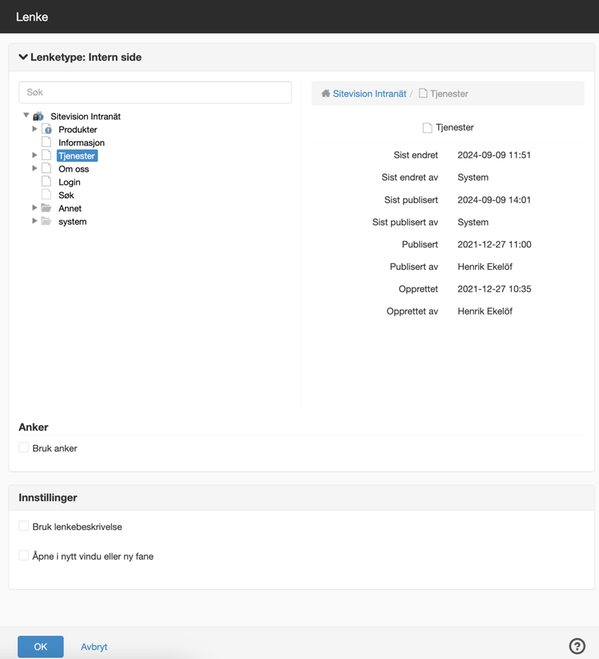The height and width of the screenshot is (659, 599).
Task: Click the Sitevision Intranät site icon in tree
Action: [x=38, y=116]
